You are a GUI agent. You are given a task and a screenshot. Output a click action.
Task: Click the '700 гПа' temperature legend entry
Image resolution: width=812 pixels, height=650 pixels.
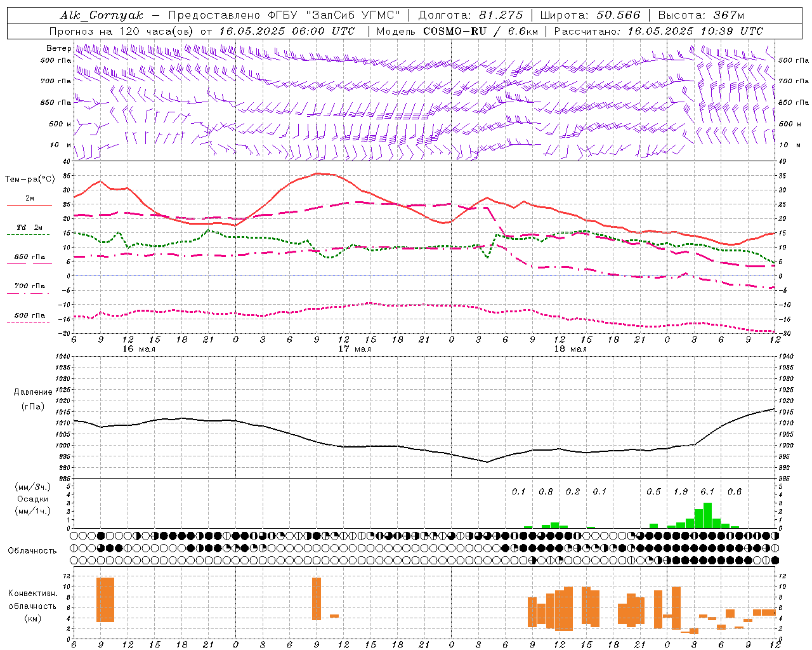pyautogui.click(x=29, y=286)
